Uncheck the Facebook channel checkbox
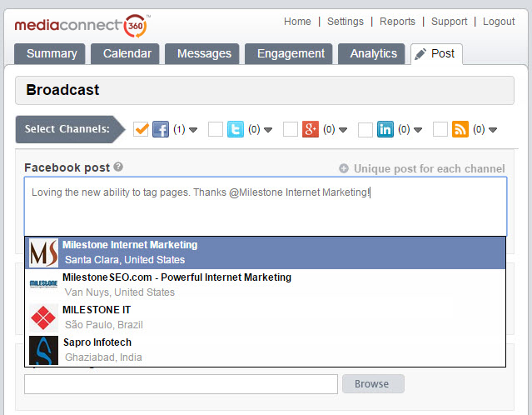The height and width of the screenshot is (415, 532). click(x=141, y=129)
